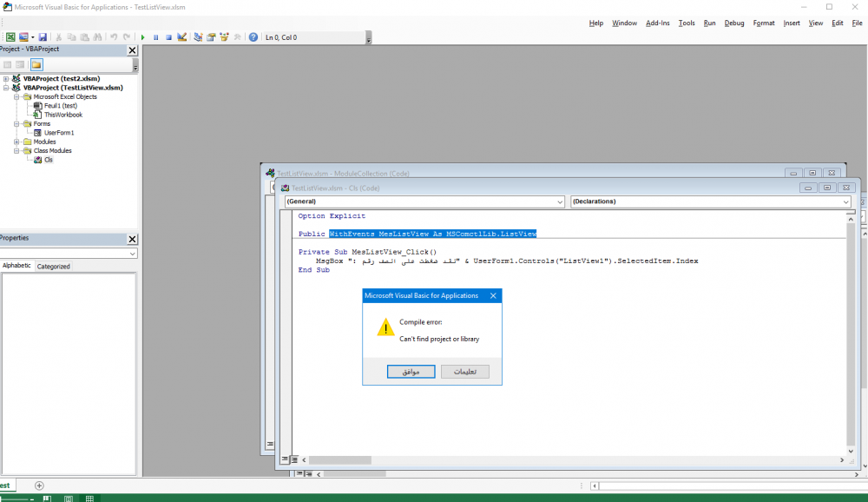Expand the Modules folder node
The height and width of the screenshot is (502, 868).
tap(16, 142)
